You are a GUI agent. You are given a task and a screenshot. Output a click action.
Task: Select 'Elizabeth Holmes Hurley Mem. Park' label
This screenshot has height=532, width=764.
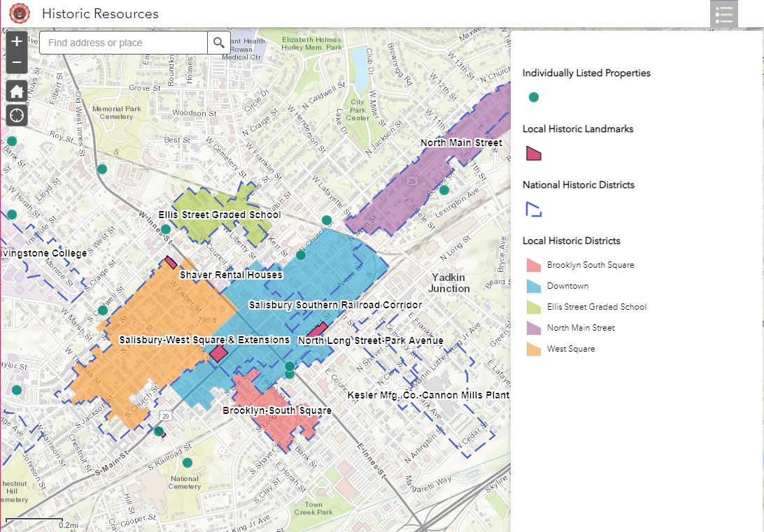point(311,43)
